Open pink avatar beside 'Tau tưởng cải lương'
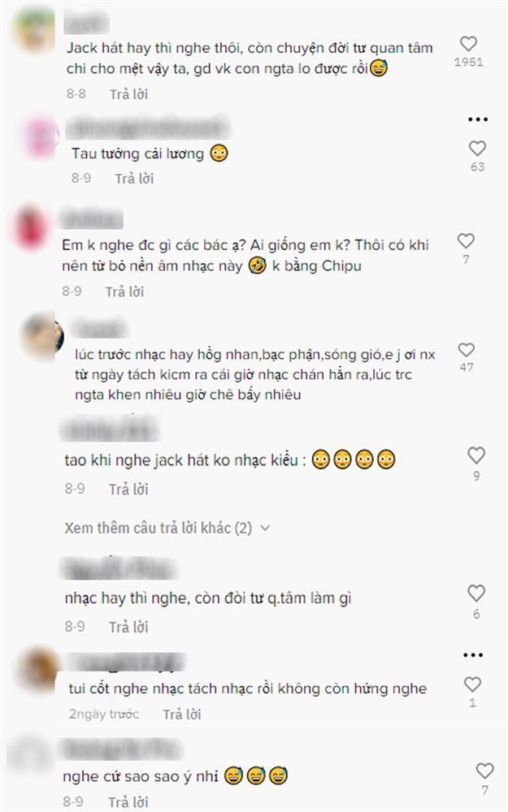Viewport: 508px width, 812px height. (41, 137)
